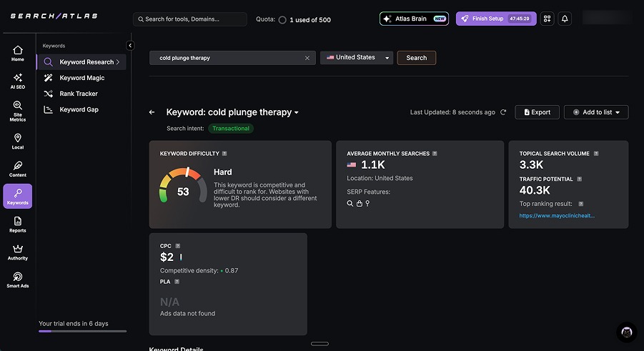The image size is (644, 351).
Task: Click the Search Atlas logo
Action: (x=54, y=16)
